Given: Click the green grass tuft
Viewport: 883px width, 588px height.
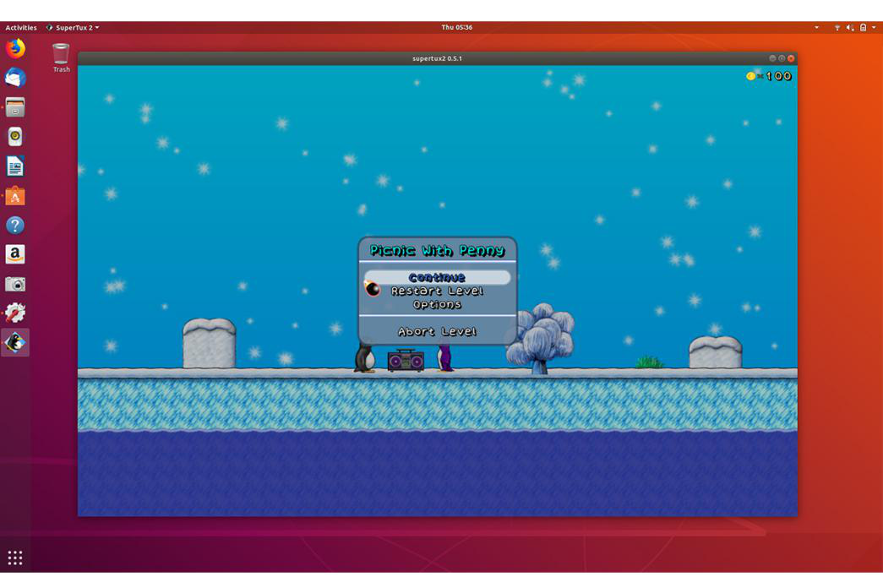Looking at the screenshot, I should point(649,362).
